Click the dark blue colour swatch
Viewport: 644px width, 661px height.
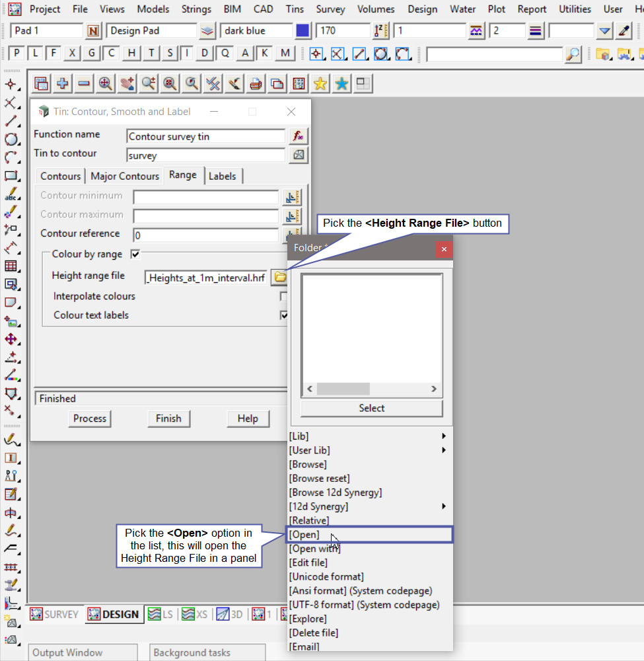point(303,30)
